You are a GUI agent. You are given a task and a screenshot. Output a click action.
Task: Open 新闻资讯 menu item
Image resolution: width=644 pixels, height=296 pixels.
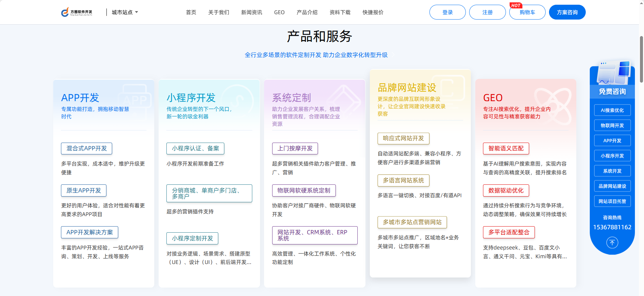click(x=252, y=12)
